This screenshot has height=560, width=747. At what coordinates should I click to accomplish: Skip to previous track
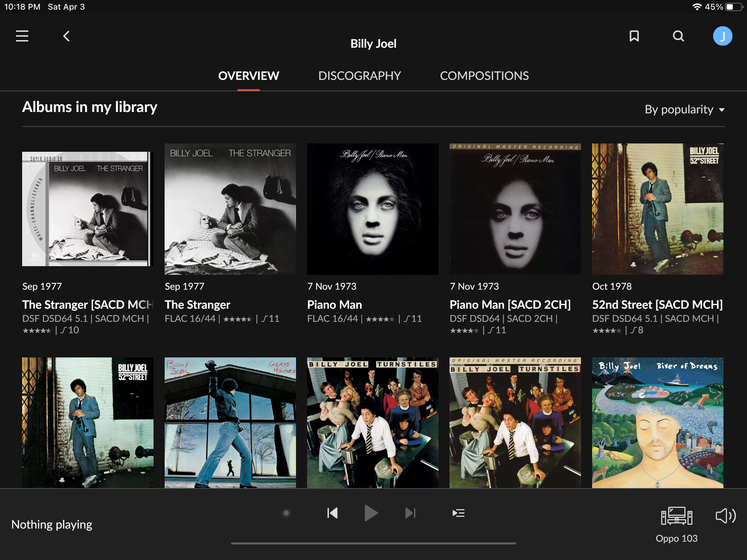(x=332, y=513)
